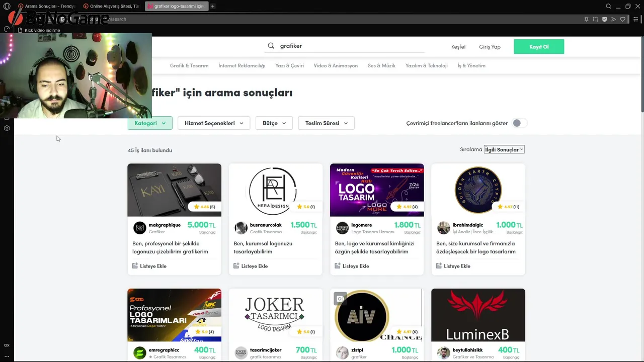Click logomore profile avatar

pyautogui.click(x=342, y=228)
